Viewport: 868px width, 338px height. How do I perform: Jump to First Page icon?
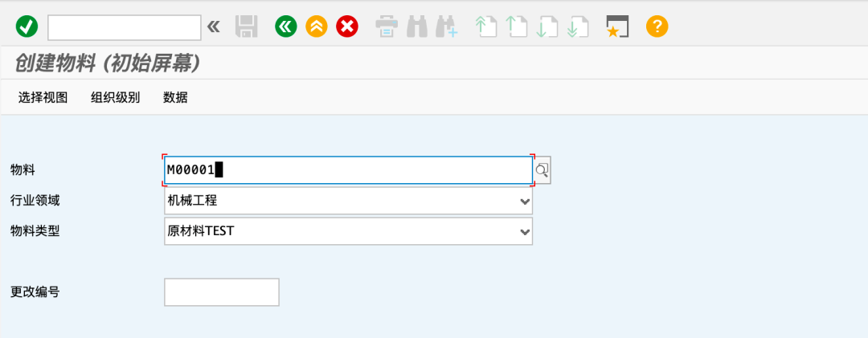click(x=485, y=26)
